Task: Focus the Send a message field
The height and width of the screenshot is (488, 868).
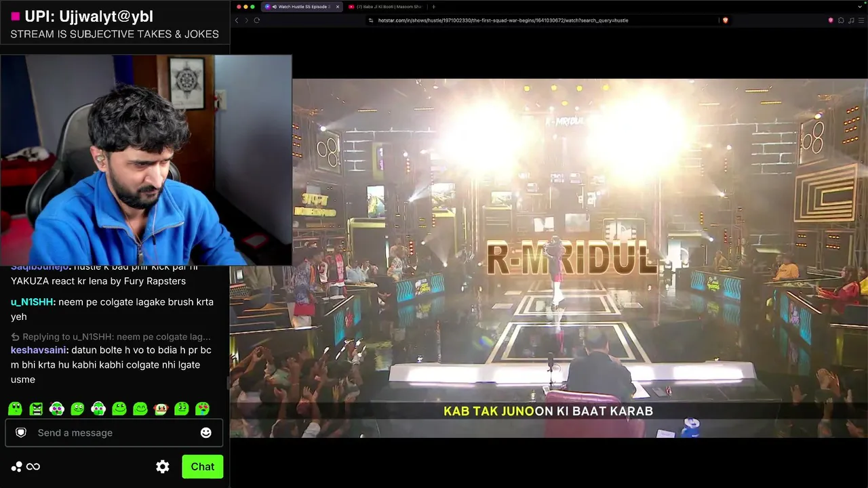Action: coord(114,432)
